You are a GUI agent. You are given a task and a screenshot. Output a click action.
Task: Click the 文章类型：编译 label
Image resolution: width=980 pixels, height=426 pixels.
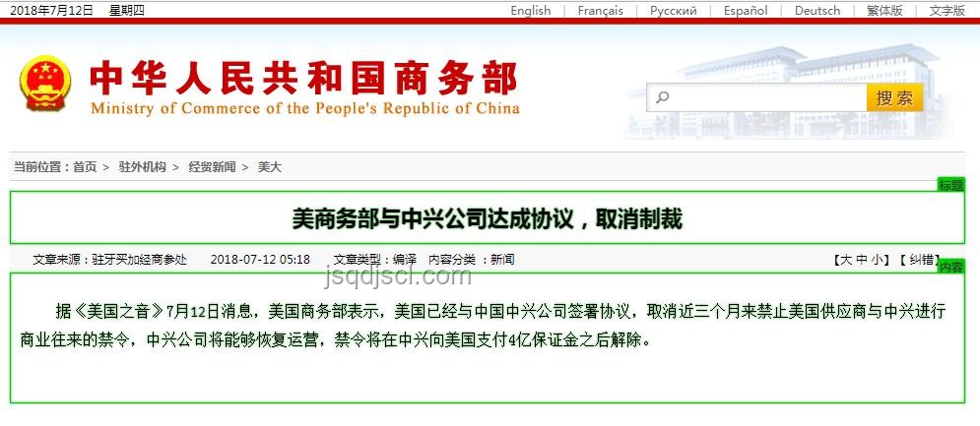click(x=375, y=259)
